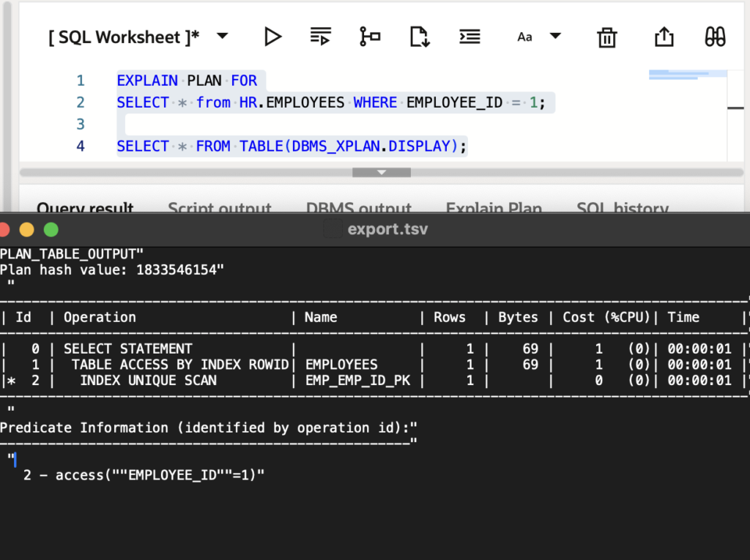Open the DBMS output tab
The height and width of the screenshot is (560, 750).
coord(359,208)
